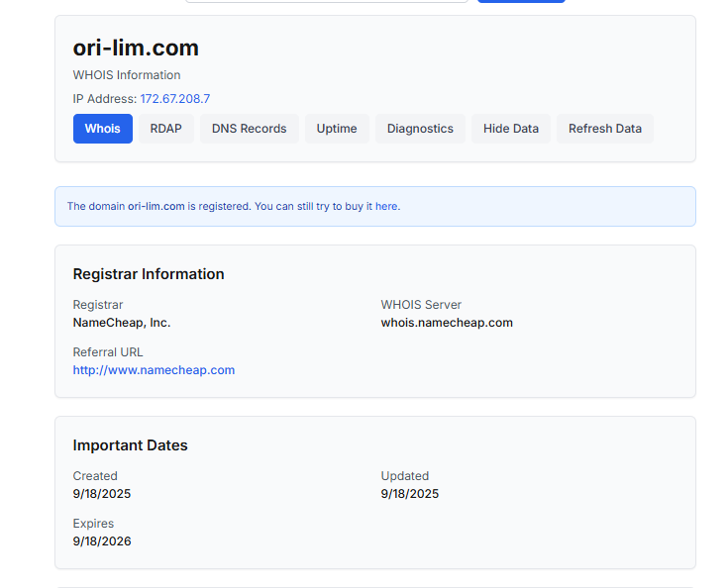Open the http://www.namecheap.com referral URL
Image resolution: width=727 pixels, height=588 pixels.
click(154, 370)
